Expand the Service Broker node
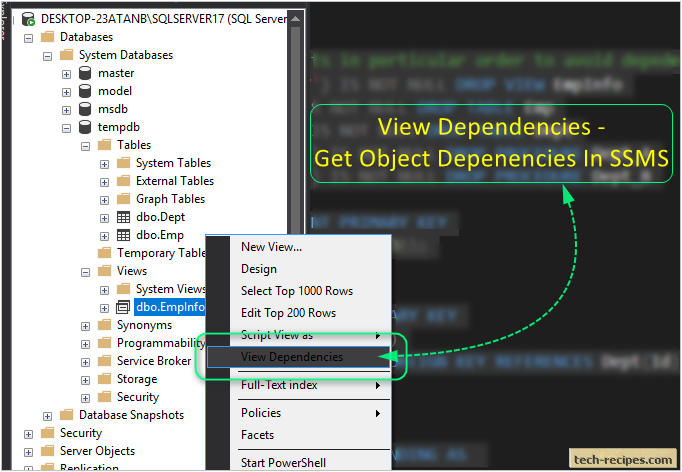Screen dimensions: 682x472 [x=86, y=362]
